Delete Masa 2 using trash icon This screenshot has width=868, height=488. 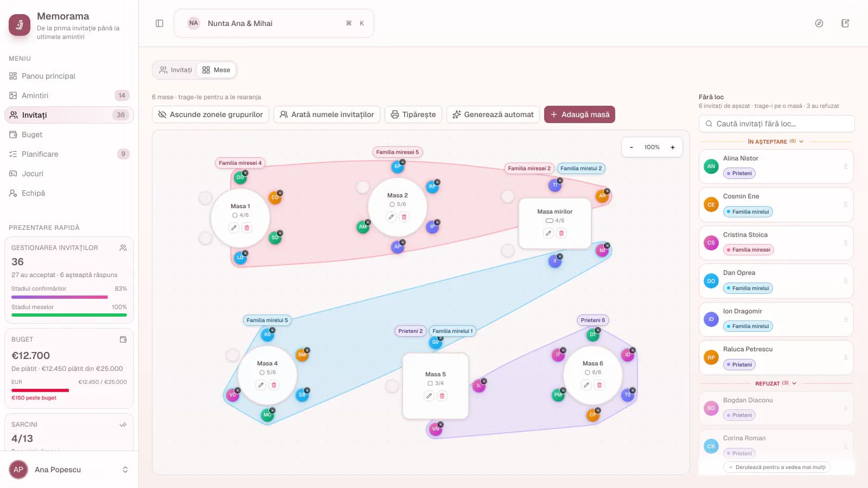[x=404, y=217]
